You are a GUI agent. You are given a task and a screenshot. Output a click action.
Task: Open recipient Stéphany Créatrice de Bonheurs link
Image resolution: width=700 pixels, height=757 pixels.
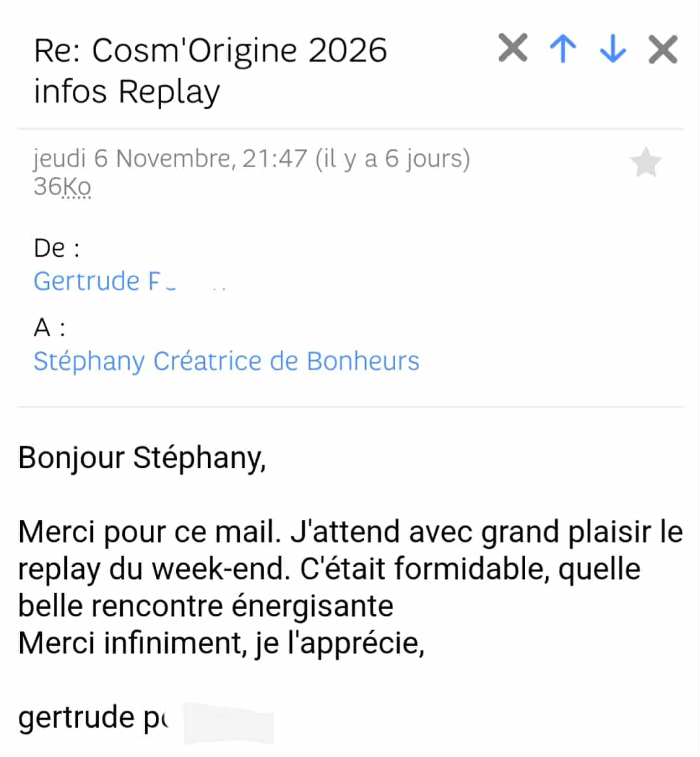click(226, 361)
